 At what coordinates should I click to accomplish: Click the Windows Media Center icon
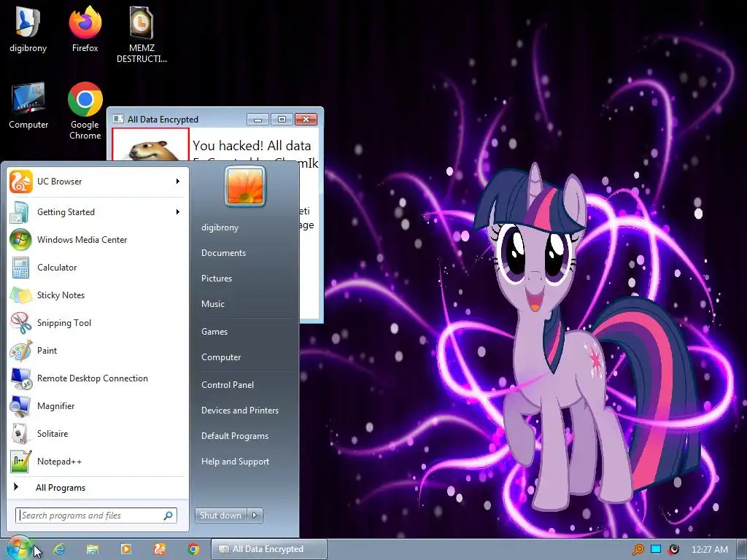coord(20,239)
